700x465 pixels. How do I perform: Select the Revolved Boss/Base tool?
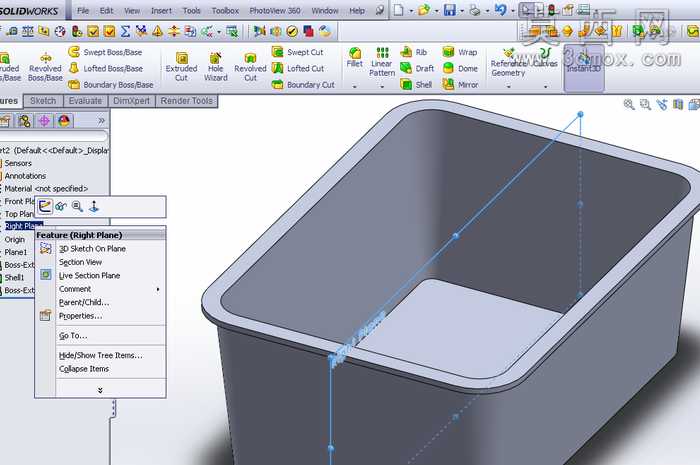45,67
